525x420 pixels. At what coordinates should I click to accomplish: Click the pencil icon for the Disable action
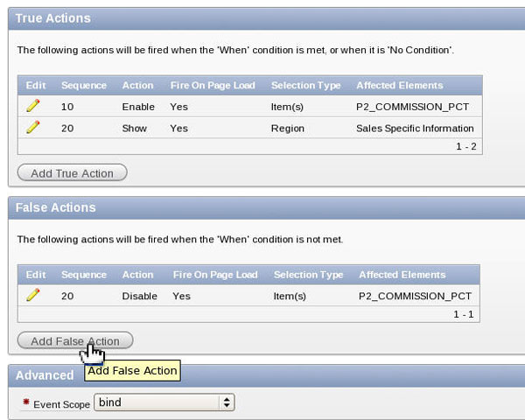(33, 295)
